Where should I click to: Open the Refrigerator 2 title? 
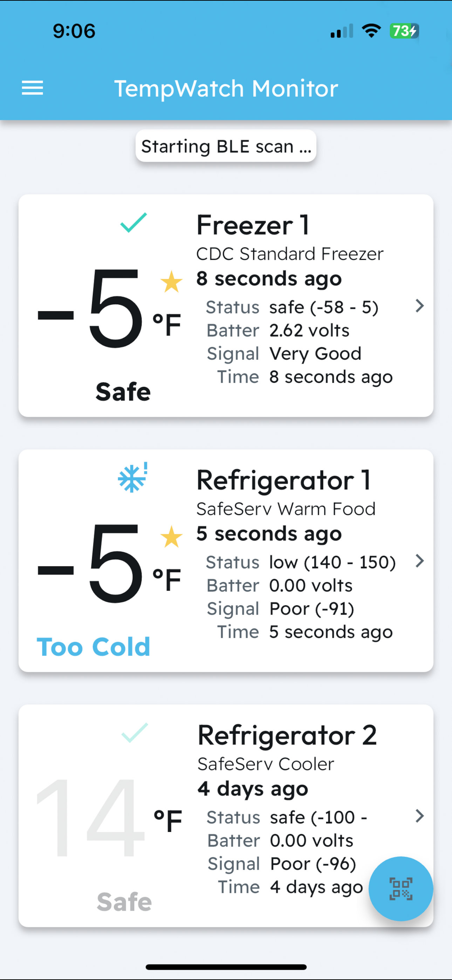[x=287, y=735]
